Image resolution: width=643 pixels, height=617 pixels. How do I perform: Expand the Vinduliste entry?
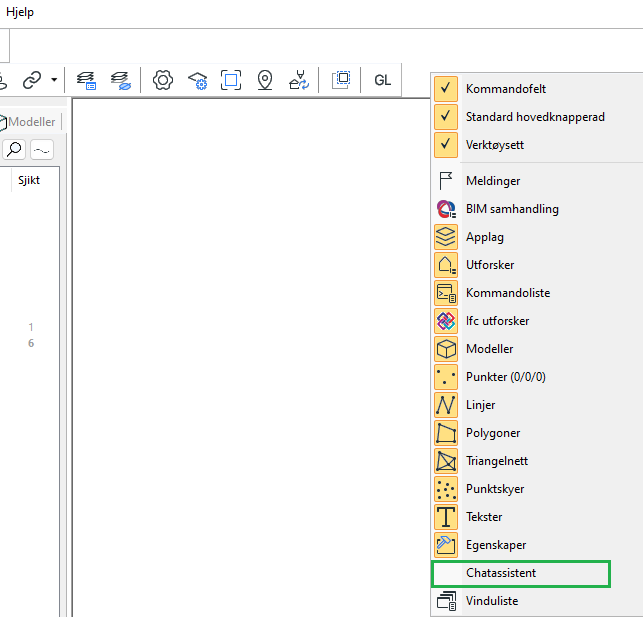click(491, 601)
